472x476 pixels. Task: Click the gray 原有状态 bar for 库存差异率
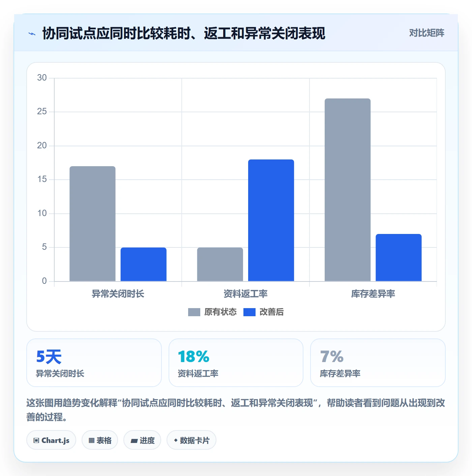pyautogui.click(x=348, y=190)
